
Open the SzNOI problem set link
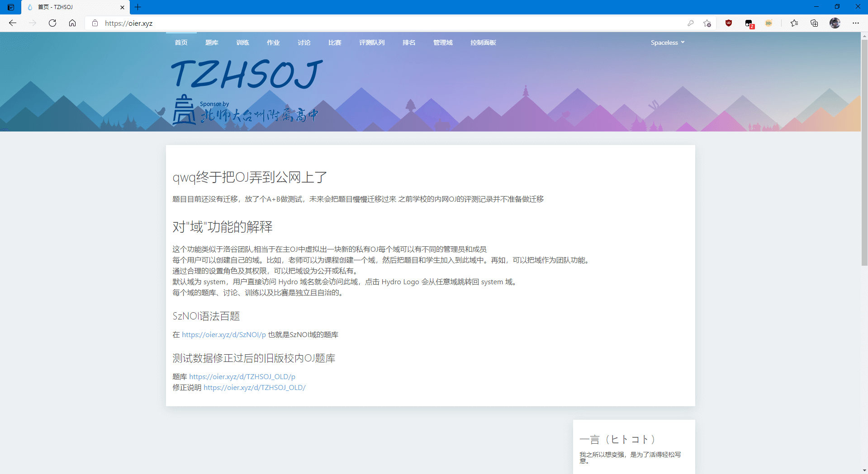tap(224, 335)
